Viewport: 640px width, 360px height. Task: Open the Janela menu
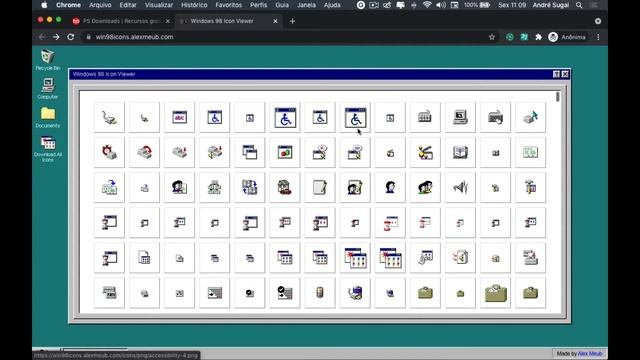pos(306,5)
